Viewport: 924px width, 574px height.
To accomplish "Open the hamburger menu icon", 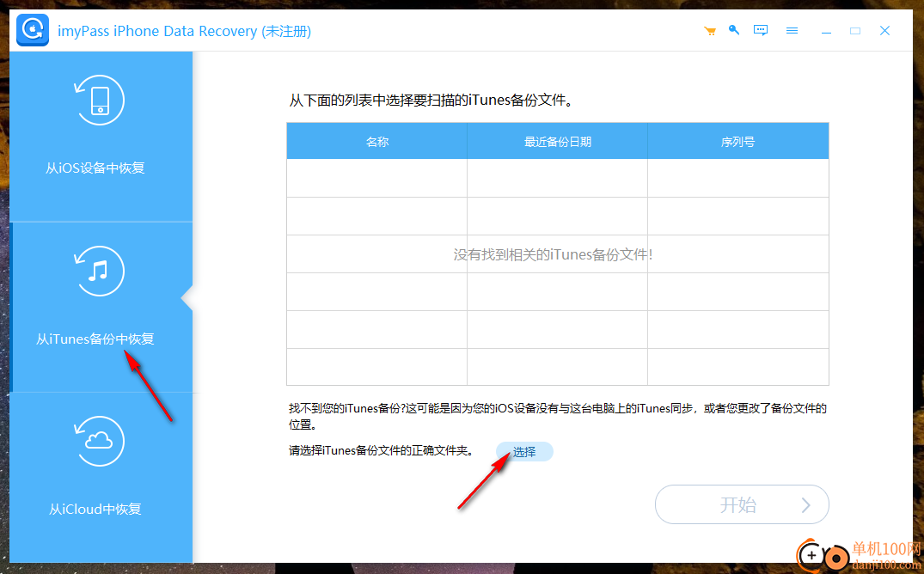I will (792, 31).
